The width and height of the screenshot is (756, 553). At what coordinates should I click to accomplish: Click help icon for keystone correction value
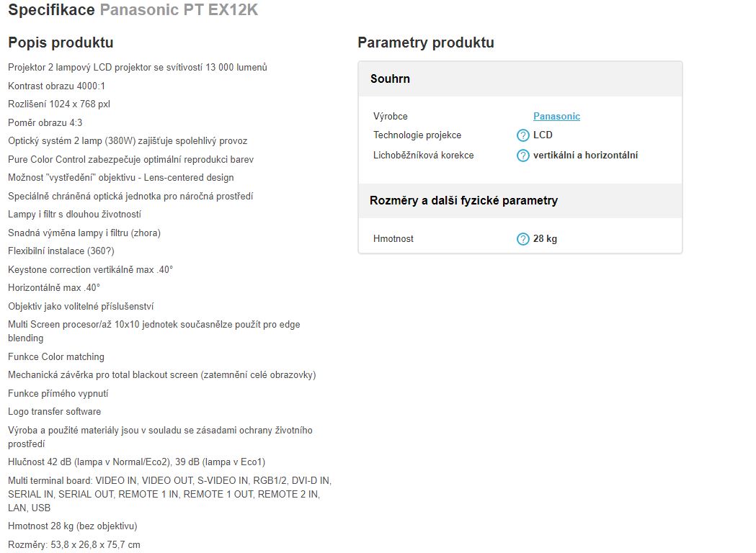click(522, 156)
